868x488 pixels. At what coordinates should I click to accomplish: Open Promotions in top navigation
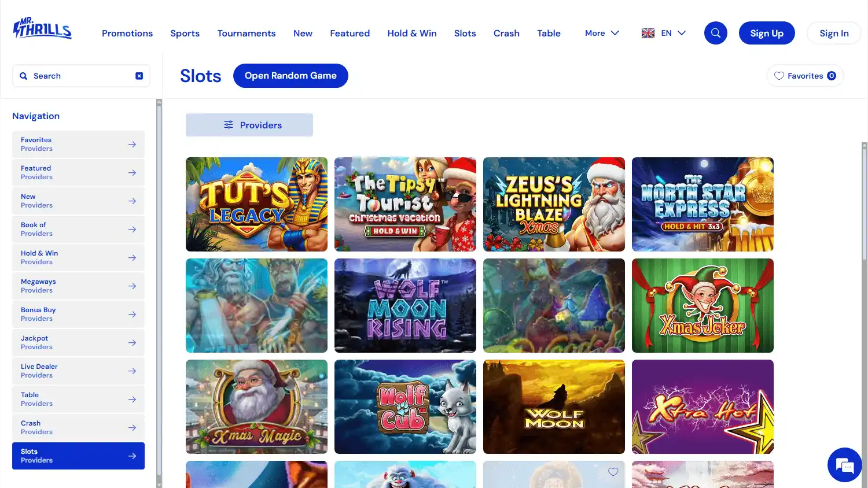pyautogui.click(x=127, y=33)
